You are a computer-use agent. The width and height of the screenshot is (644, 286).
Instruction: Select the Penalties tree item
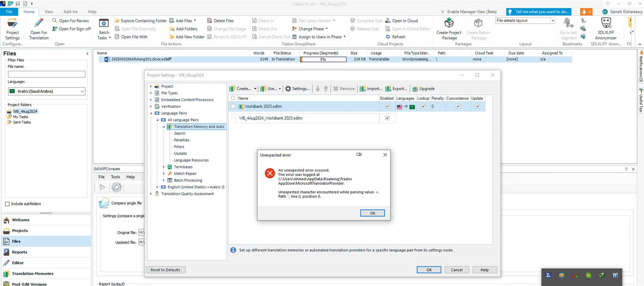182,140
